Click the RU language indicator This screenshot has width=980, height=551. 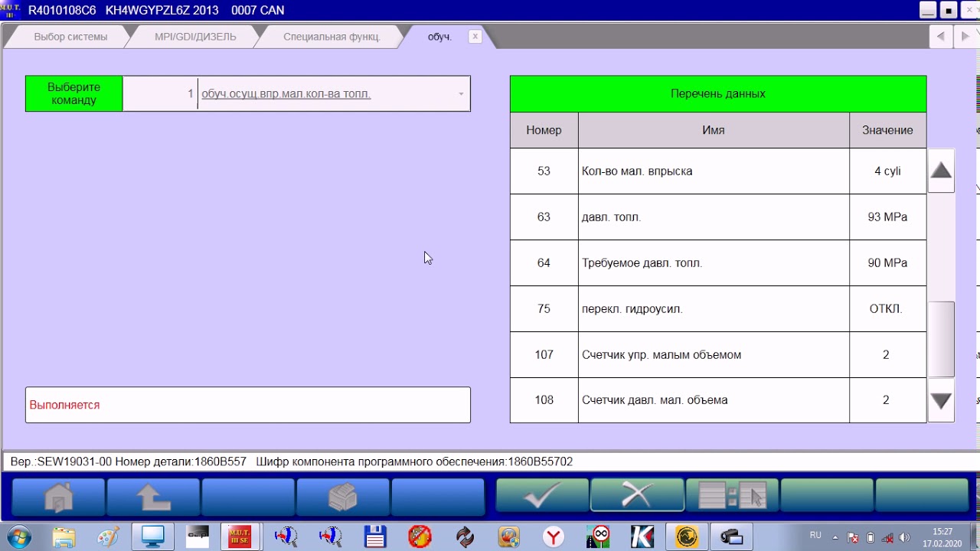[815, 535]
